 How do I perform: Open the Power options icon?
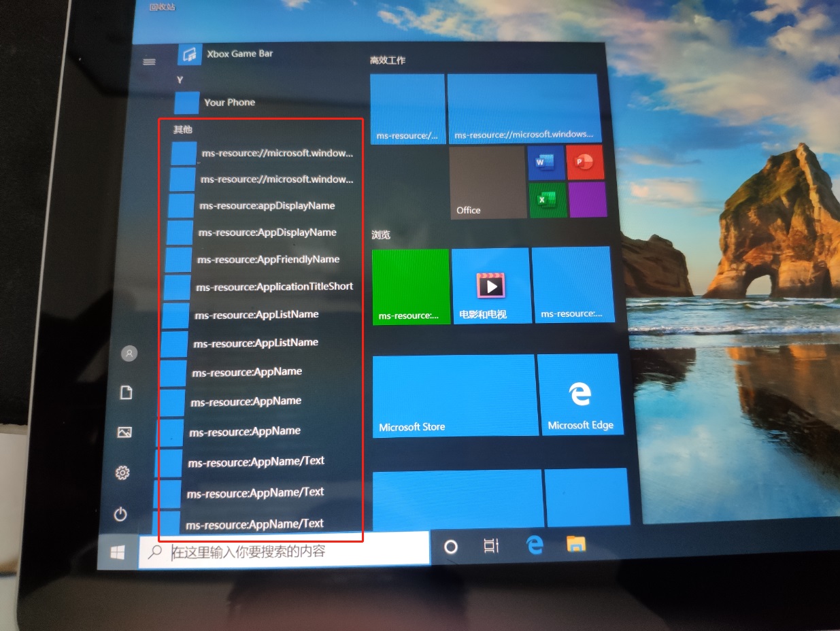pos(120,514)
